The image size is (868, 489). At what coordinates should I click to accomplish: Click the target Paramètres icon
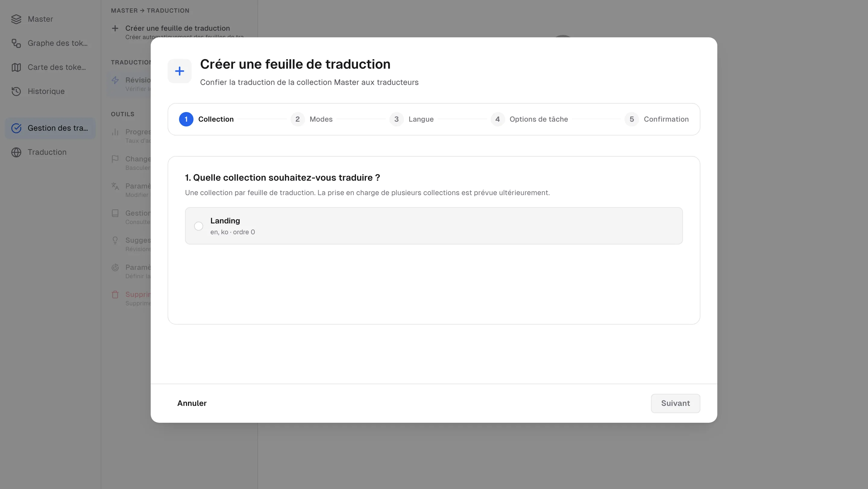point(115,267)
